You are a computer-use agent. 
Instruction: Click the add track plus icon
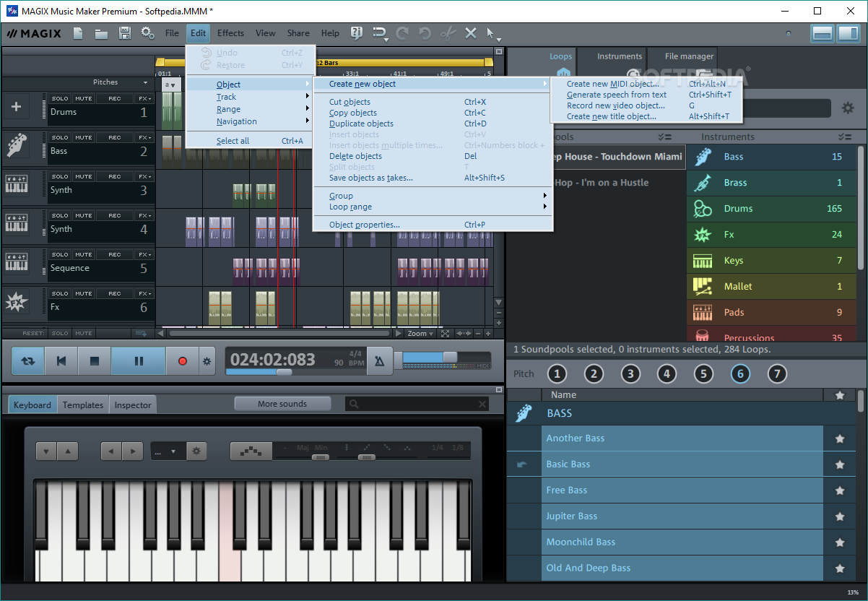point(17,108)
